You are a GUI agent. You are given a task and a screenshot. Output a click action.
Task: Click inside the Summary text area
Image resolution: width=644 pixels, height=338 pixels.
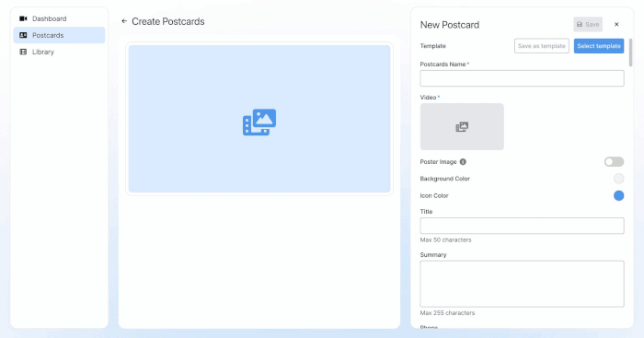[x=522, y=284]
